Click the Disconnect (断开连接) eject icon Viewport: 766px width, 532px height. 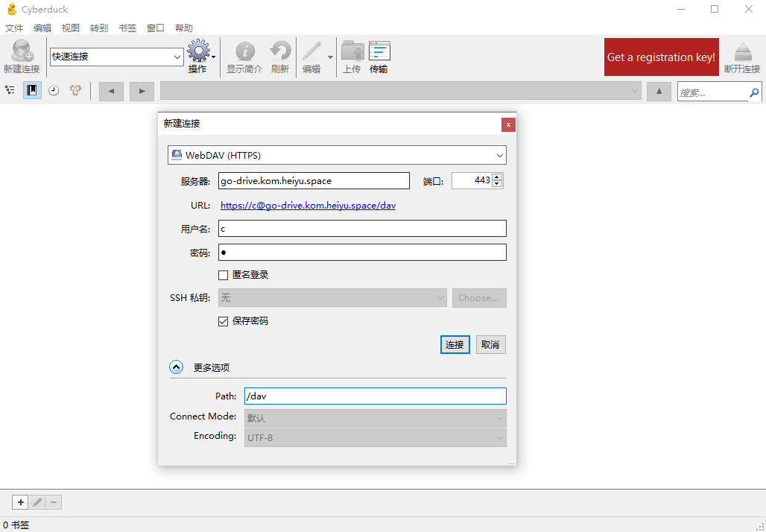[x=742, y=57]
